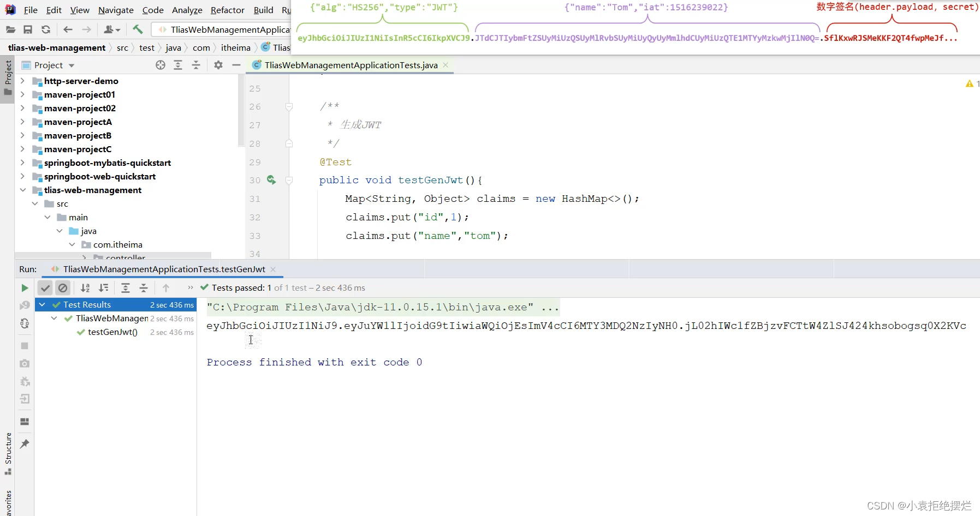Expand the maven-project01 module
980x516 pixels.
[22, 94]
